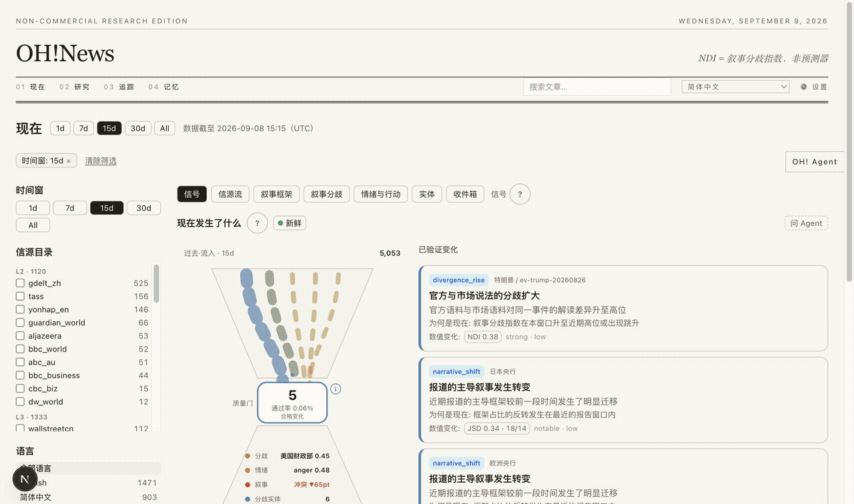The image size is (854, 504).
Task: Check the guardian_world source checkbox
Action: [x=20, y=323]
